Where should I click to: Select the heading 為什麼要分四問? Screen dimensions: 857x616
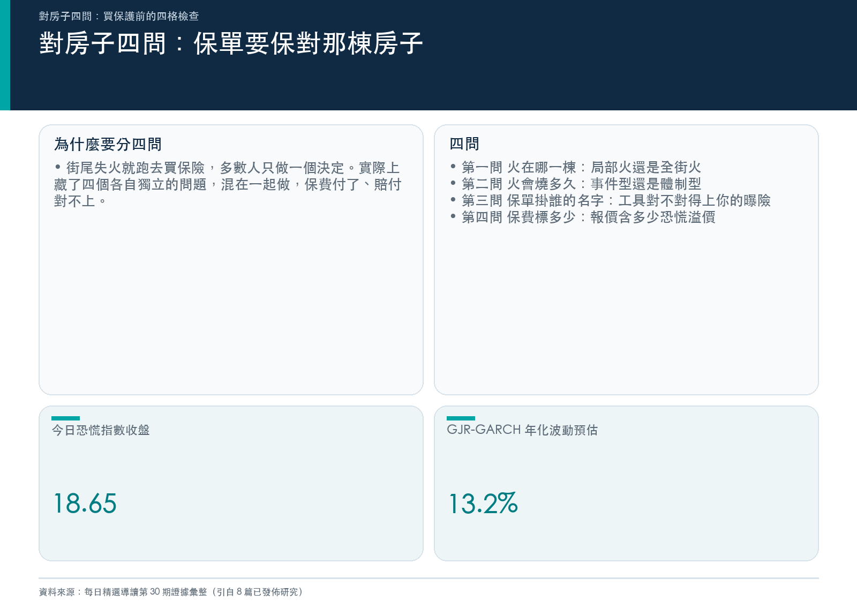[x=108, y=144]
